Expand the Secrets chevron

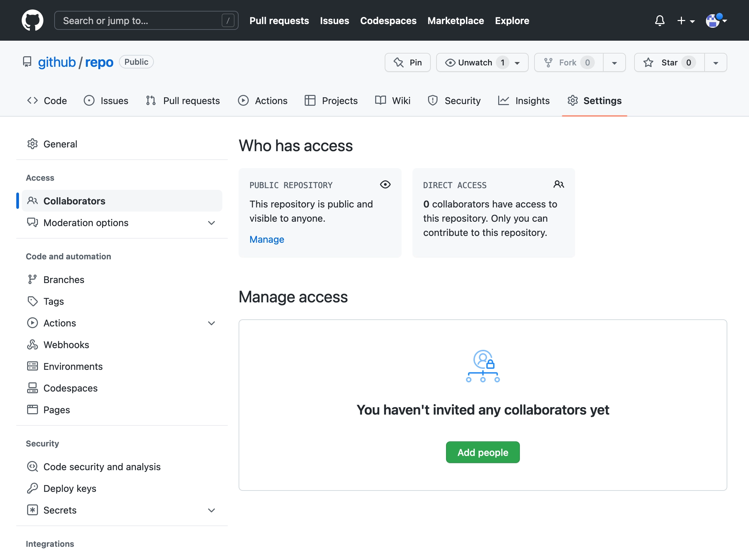(x=211, y=510)
